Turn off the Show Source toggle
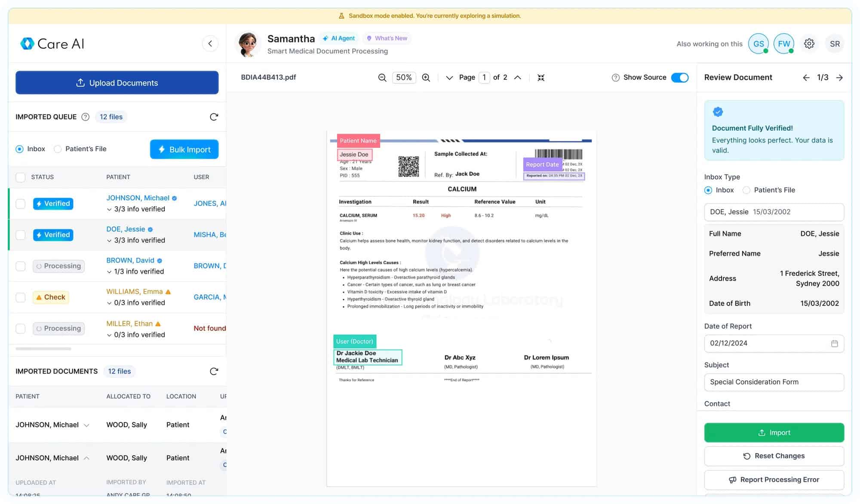860x504 pixels. (x=679, y=77)
